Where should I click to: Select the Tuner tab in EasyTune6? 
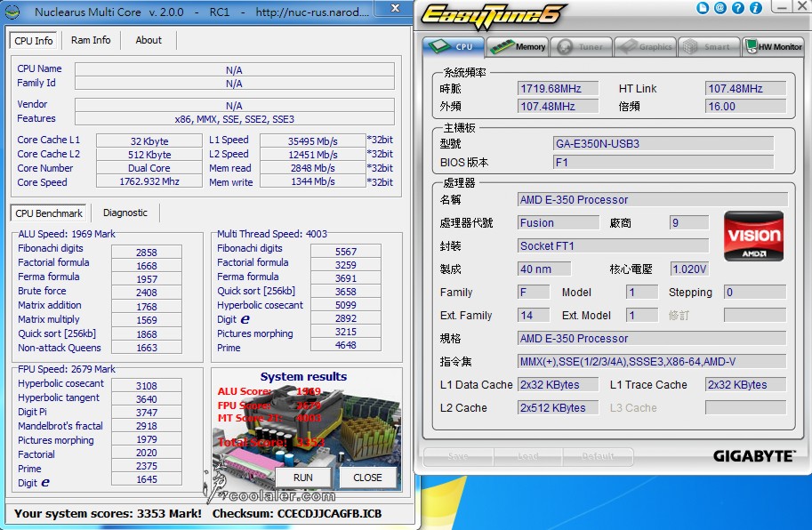click(x=582, y=46)
